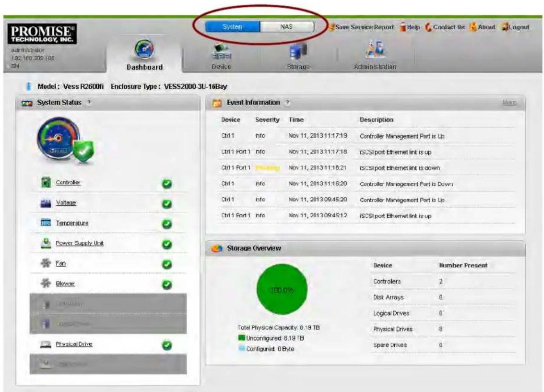Switch to the NAS view toggle

(286, 27)
